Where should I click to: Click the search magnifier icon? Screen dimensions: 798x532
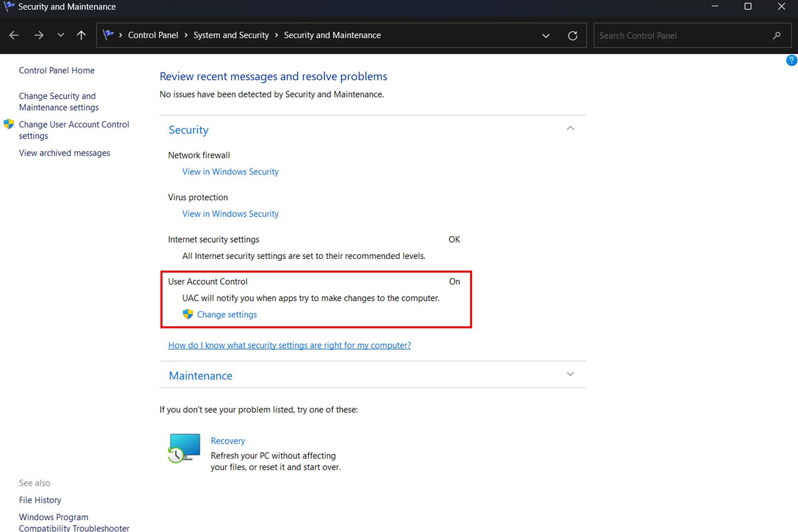coord(777,36)
